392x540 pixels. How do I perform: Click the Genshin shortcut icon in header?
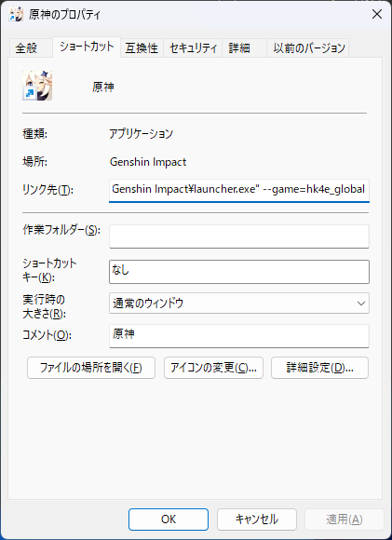37,86
